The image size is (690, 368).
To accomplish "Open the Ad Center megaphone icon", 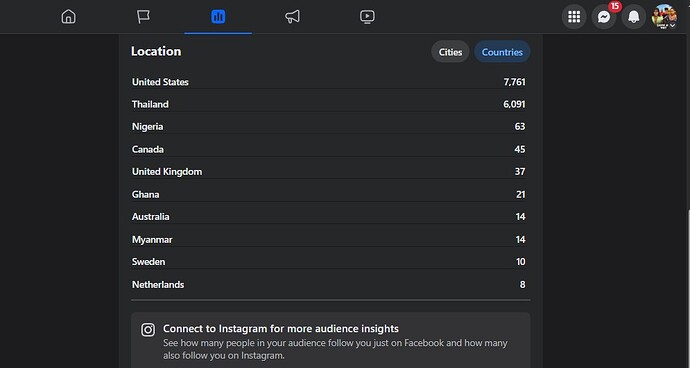I will click(x=293, y=17).
